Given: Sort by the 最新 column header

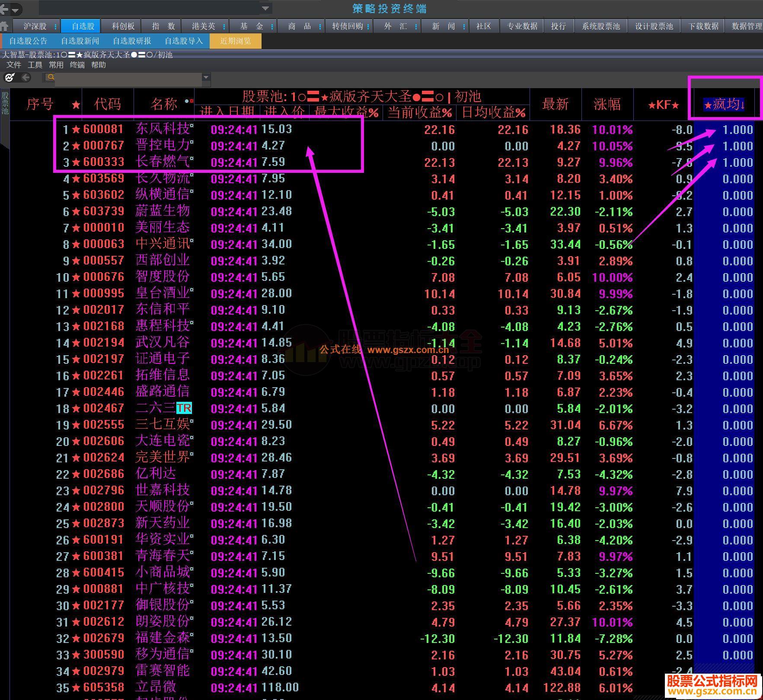Looking at the screenshot, I should tap(555, 104).
